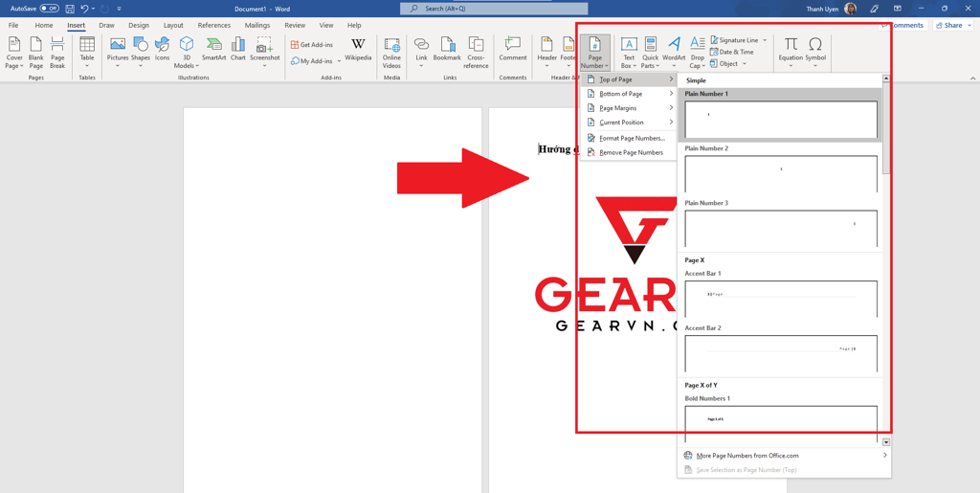Insert Online Videos
This screenshot has height=493, width=980.
[x=391, y=53]
